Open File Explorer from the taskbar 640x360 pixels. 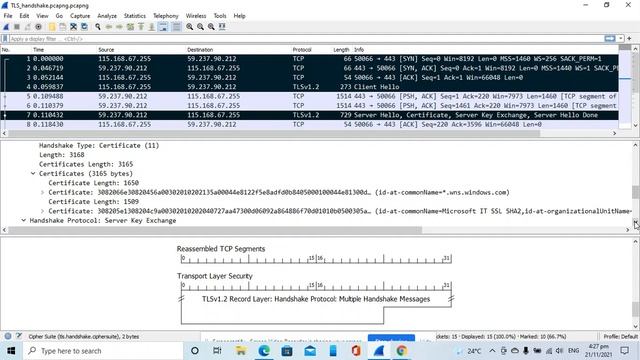pyautogui.click(x=241, y=351)
